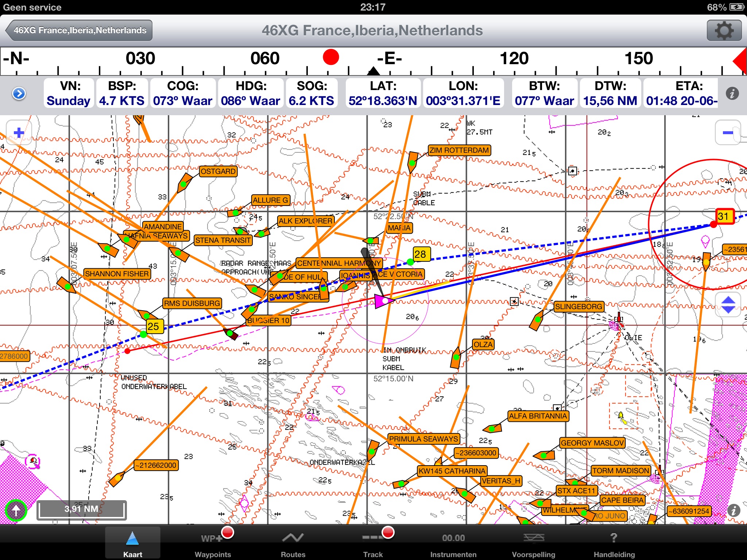This screenshot has height=560, width=747.
Task: Select the LON 003°31.371'E field
Action: click(463, 93)
